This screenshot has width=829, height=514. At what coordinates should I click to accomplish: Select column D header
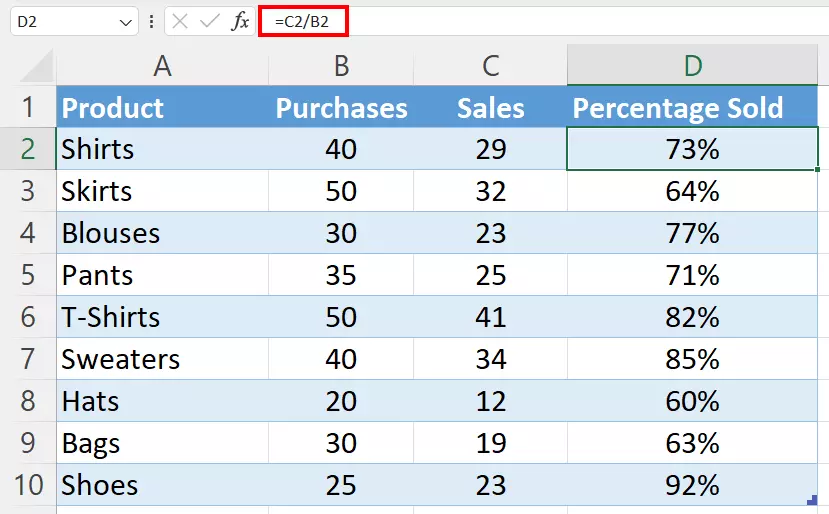(692, 66)
